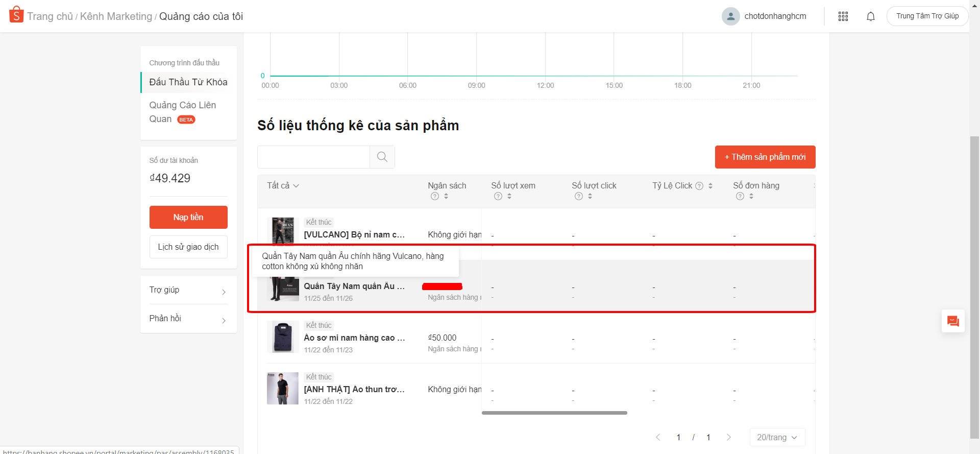Viewport: 980px width, 454px height.
Task: Click the search magnifier icon
Action: (382, 157)
